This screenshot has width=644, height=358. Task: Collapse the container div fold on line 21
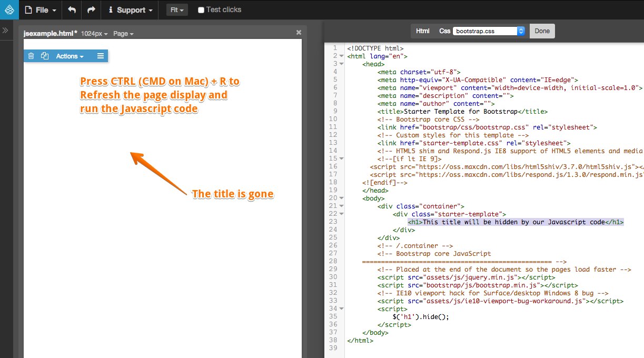tap(342, 206)
